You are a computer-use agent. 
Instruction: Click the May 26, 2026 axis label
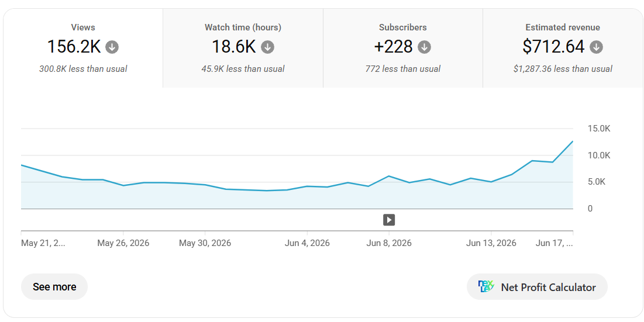(x=123, y=243)
